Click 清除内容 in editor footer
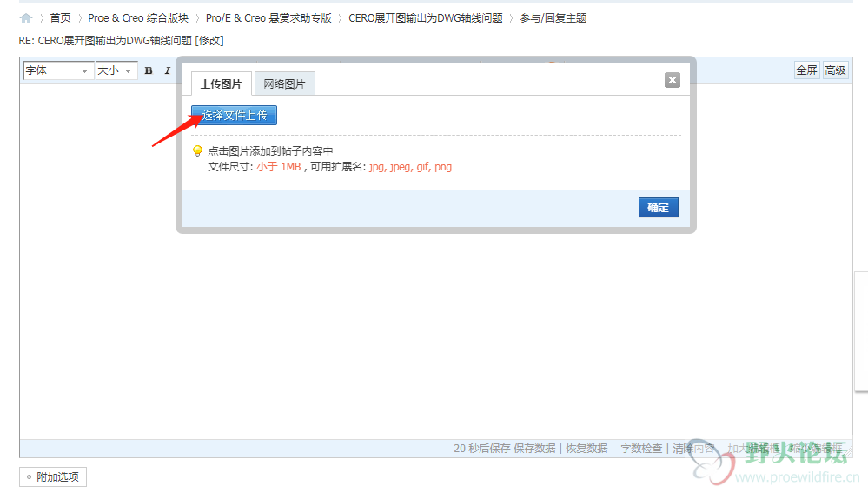The image size is (868, 493). (693, 448)
